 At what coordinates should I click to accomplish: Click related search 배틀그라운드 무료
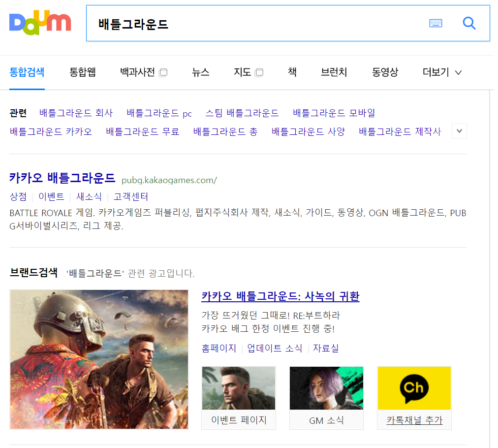coord(143,131)
